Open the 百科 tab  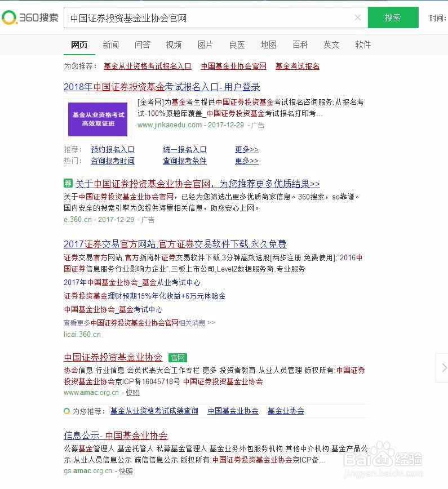click(x=300, y=45)
